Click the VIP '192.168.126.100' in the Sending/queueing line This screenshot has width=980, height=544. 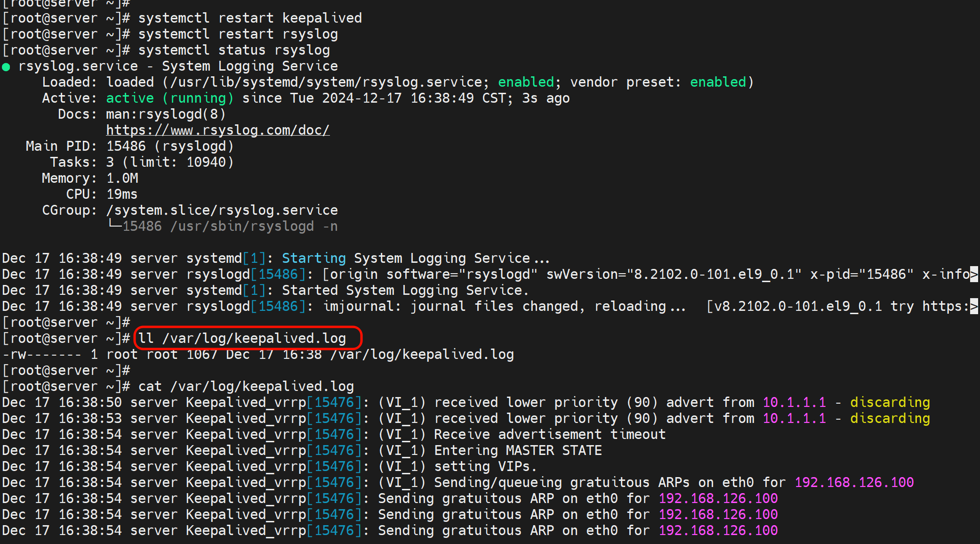[x=854, y=482]
